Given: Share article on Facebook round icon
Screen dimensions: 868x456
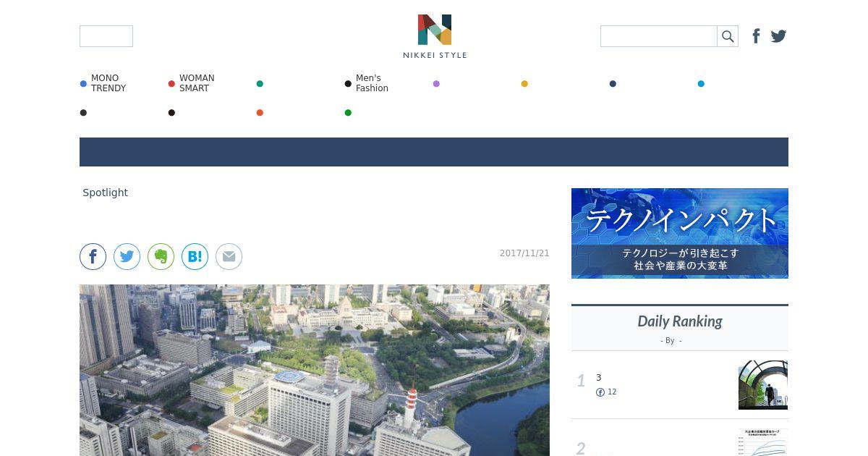Looking at the screenshot, I should (x=93, y=256).
